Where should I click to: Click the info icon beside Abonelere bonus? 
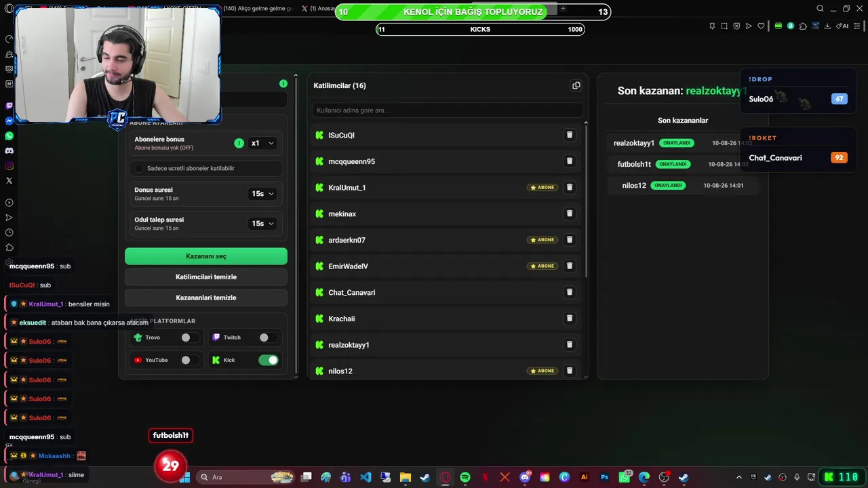pyautogui.click(x=239, y=143)
